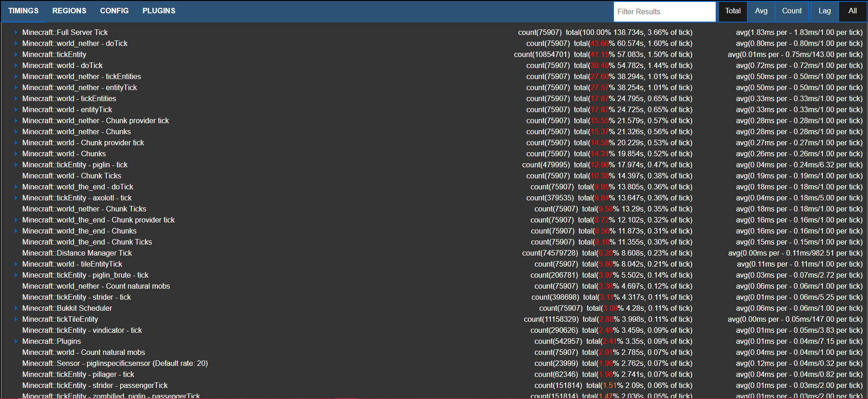Expand world_the_end - Chunk provider tick arrow

[16, 220]
